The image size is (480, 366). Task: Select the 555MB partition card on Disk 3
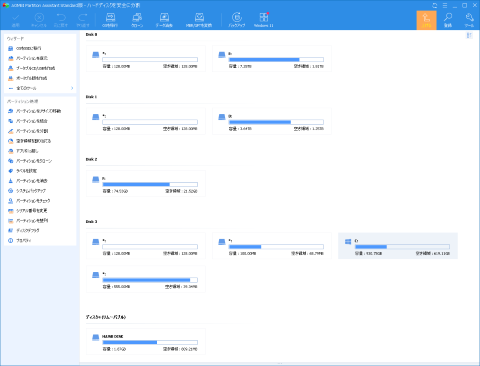coord(146,279)
